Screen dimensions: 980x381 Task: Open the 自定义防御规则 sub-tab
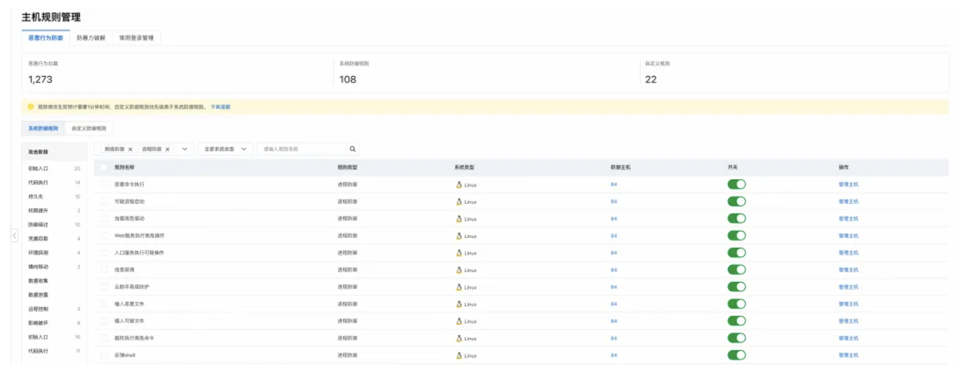coord(89,128)
